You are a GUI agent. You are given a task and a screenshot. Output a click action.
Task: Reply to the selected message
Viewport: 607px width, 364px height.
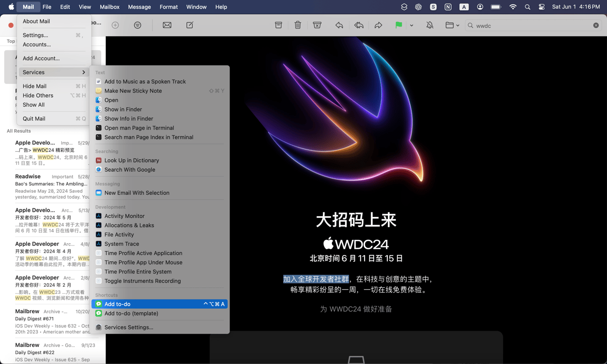point(338,25)
